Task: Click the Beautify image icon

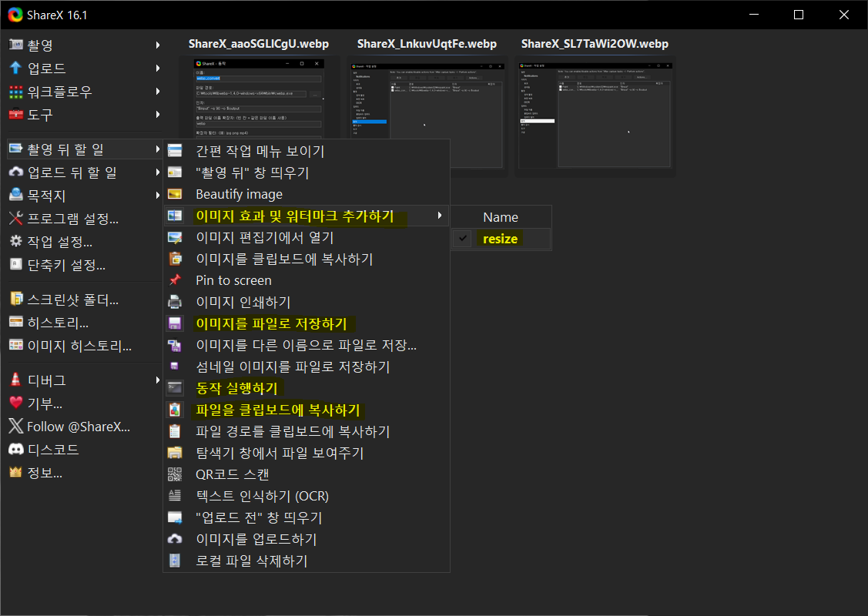Action: (175, 194)
